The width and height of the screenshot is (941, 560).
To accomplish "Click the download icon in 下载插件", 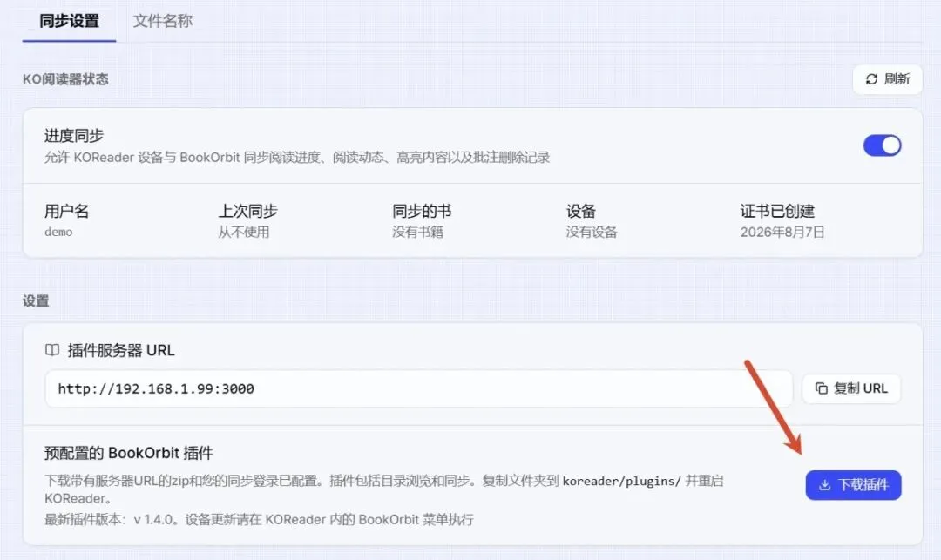I will point(824,485).
